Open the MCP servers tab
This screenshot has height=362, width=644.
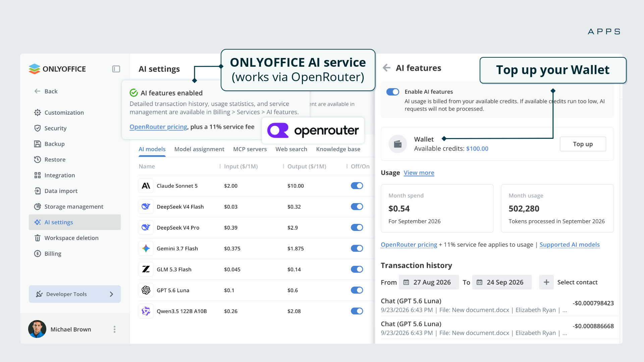click(250, 149)
